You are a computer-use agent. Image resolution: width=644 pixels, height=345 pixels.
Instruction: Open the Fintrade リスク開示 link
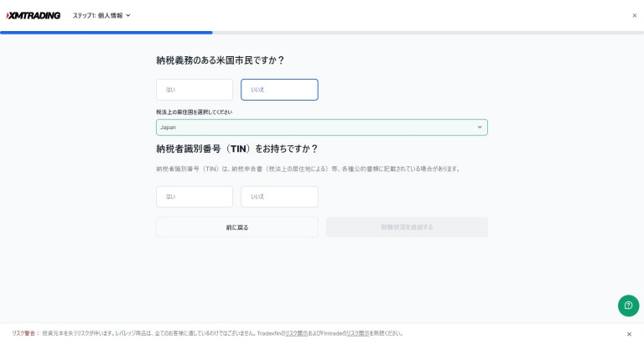(358, 333)
